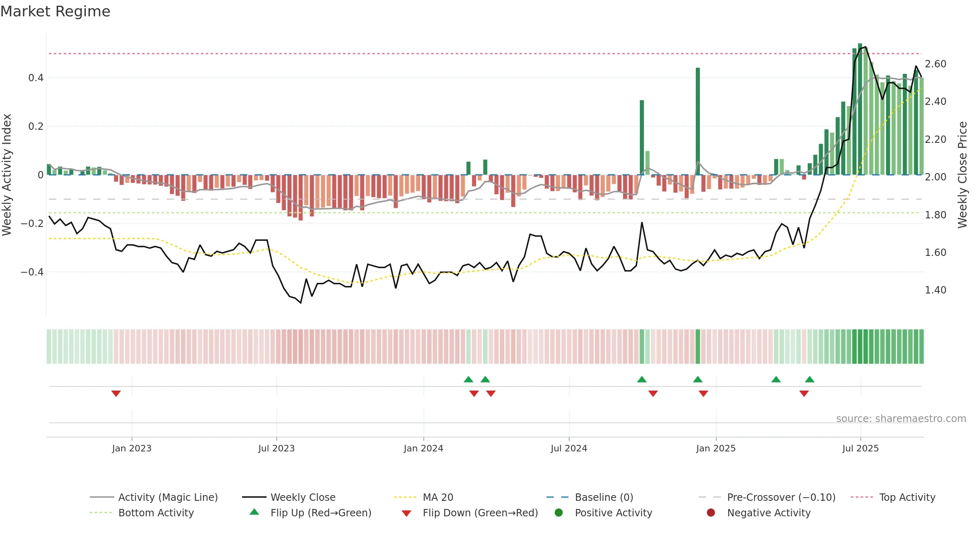
Task: Click the −0.4 activity axis tick label
Action: [x=32, y=272]
